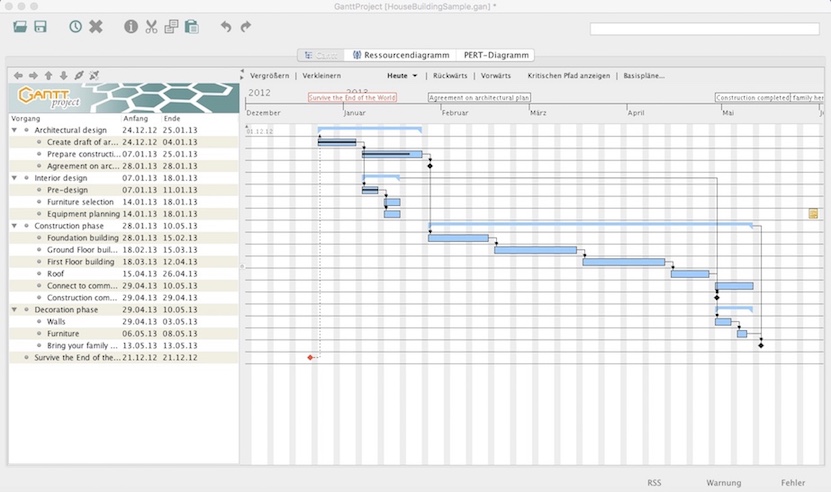This screenshot has width=831, height=492.
Task: Click the Foundation building bar in chart
Action: point(458,238)
